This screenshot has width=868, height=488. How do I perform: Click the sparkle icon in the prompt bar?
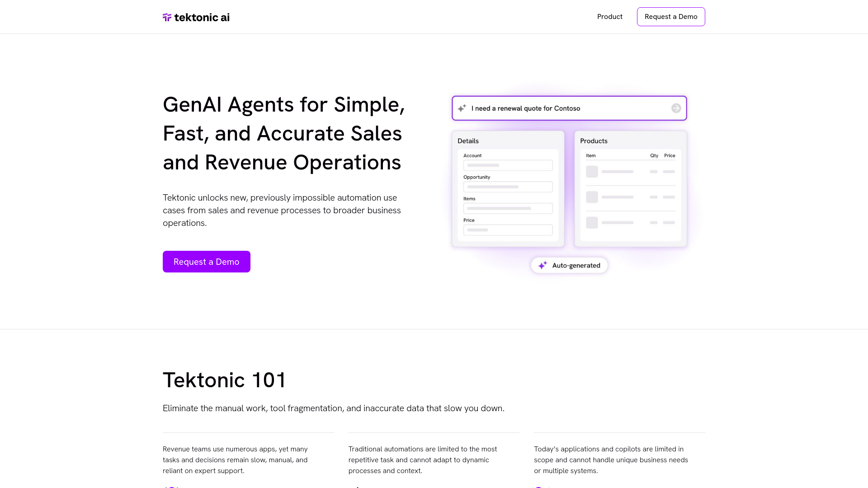462,108
